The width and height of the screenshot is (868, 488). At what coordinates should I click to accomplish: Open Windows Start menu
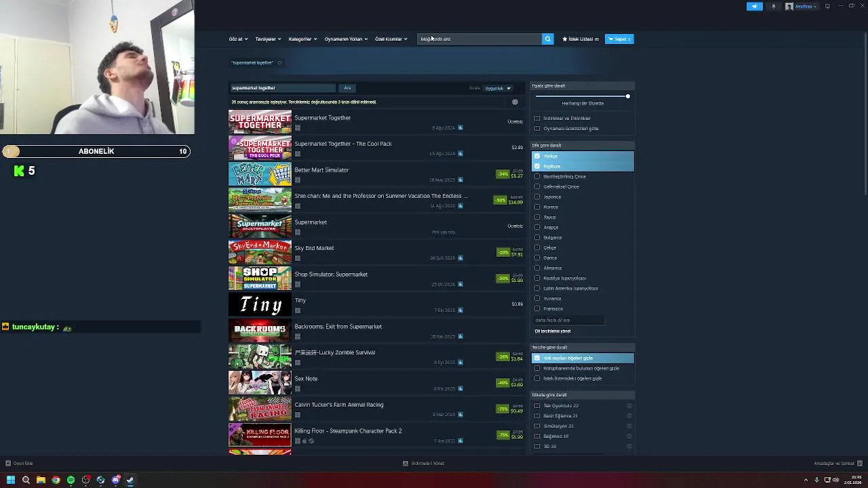pos(11,480)
